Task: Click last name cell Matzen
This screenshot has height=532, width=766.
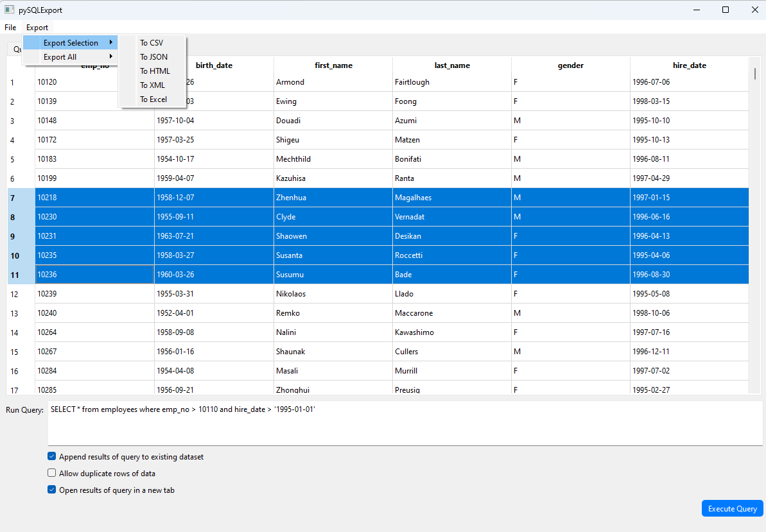Action: [x=452, y=140]
